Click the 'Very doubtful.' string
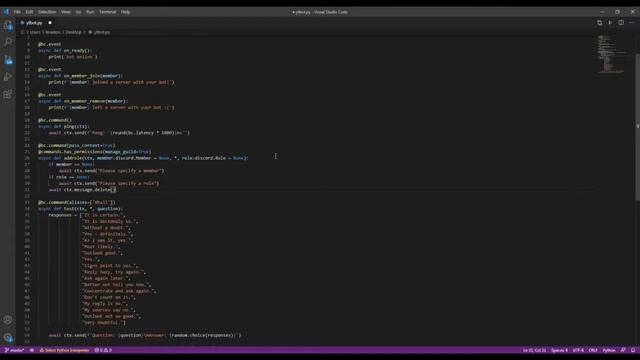The width and height of the screenshot is (640, 360). (x=103, y=322)
